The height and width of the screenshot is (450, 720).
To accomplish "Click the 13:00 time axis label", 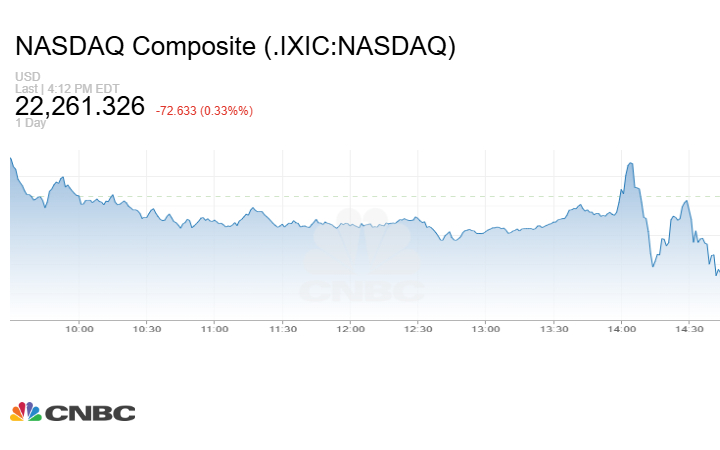I will coord(486,328).
